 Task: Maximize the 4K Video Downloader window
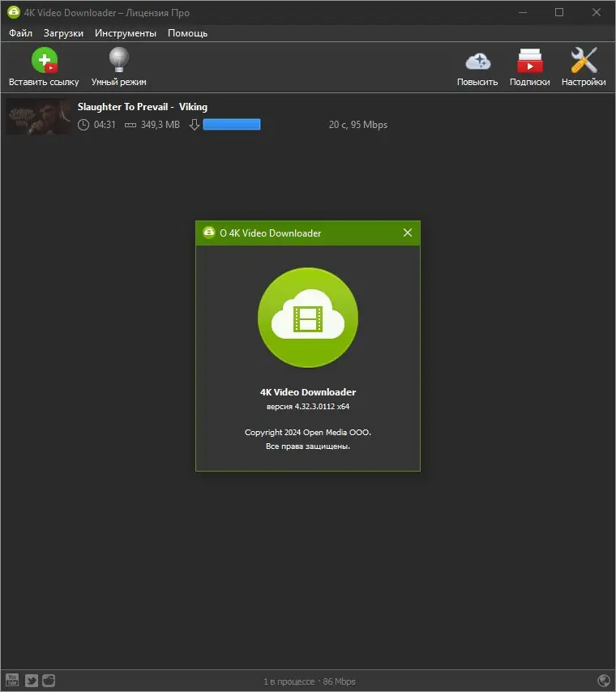tap(559, 12)
